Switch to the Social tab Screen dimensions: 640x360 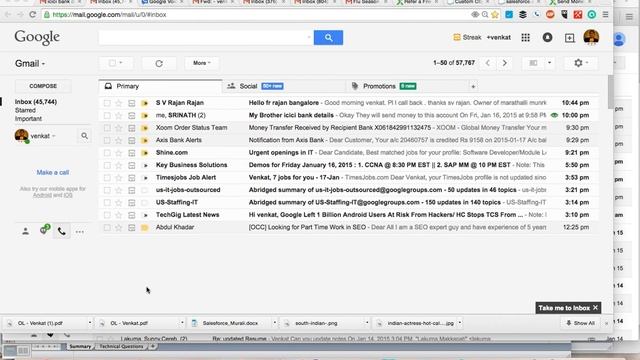click(x=284, y=87)
